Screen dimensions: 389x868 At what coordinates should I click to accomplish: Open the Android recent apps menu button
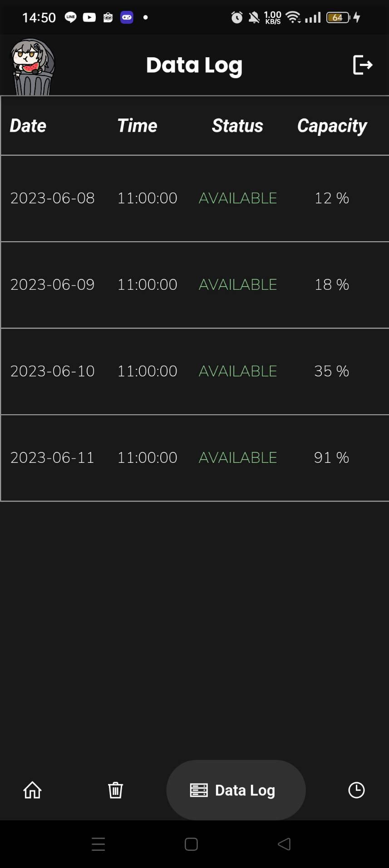(98, 844)
